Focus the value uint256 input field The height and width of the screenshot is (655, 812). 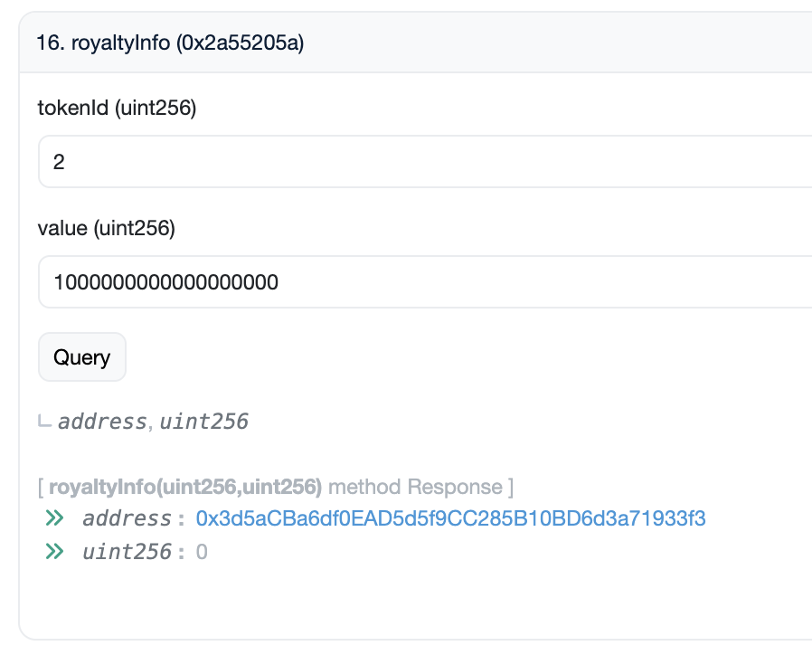point(425,282)
